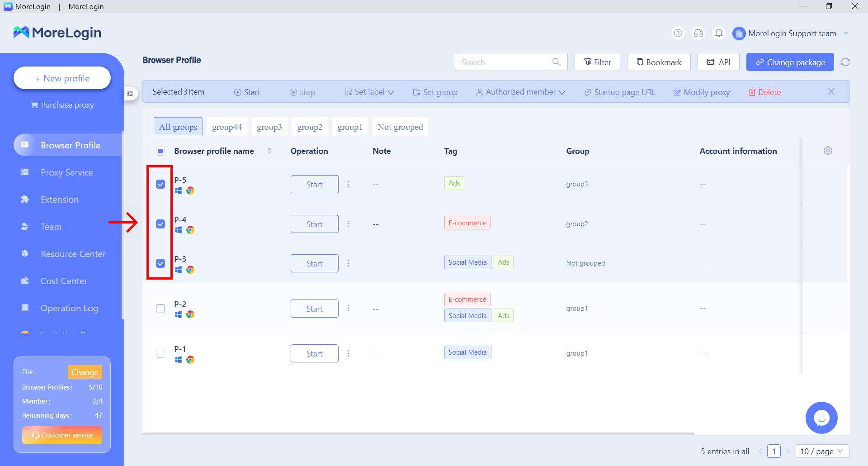
Task: Click the orange Customer service button
Action: (x=62, y=435)
